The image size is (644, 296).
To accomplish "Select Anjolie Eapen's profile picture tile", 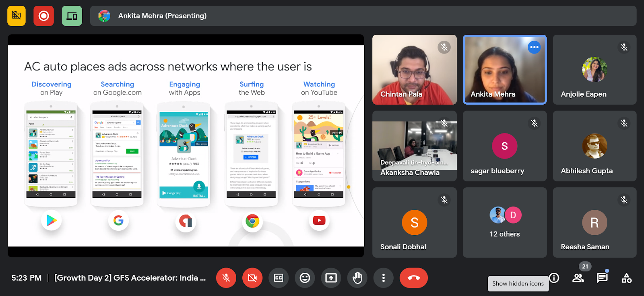I will [x=594, y=69].
